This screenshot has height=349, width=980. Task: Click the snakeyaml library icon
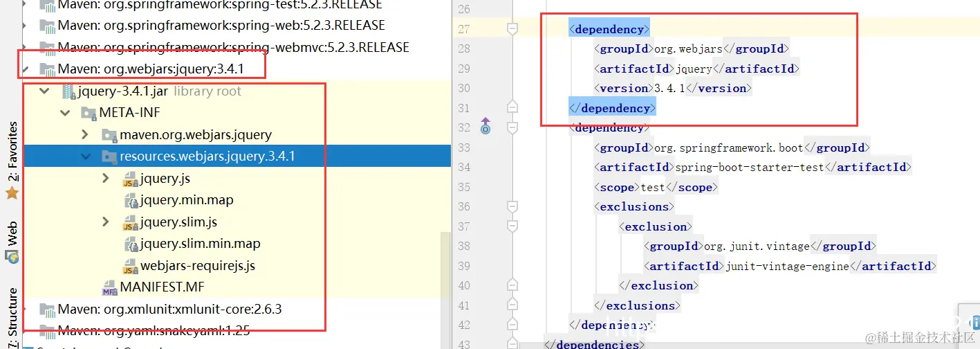47,330
